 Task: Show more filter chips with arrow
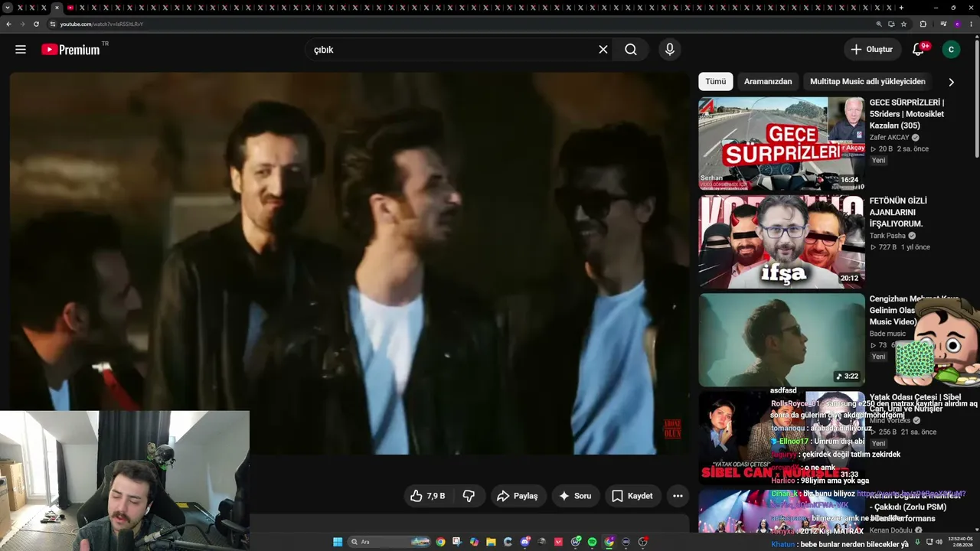[951, 82]
